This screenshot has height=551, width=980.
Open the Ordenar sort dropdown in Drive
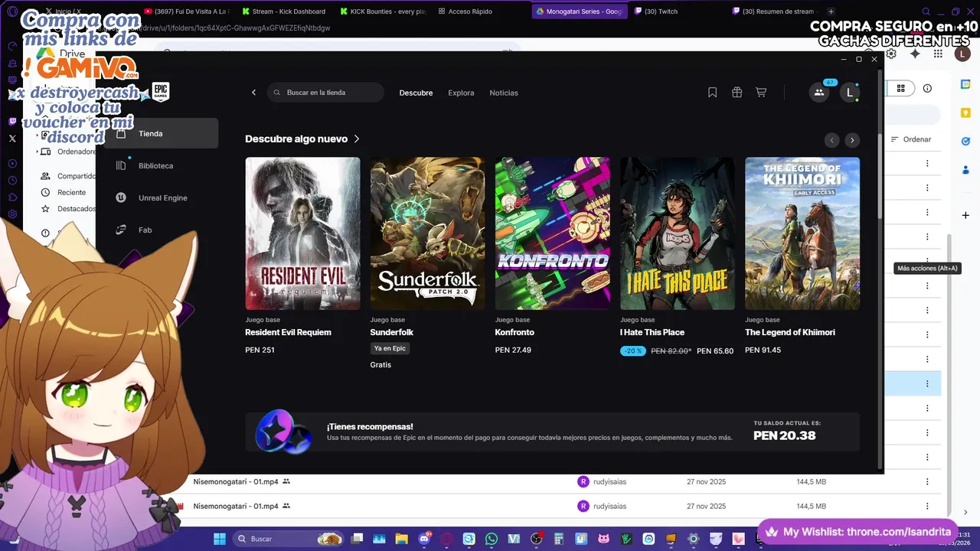[x=911, y=139]
